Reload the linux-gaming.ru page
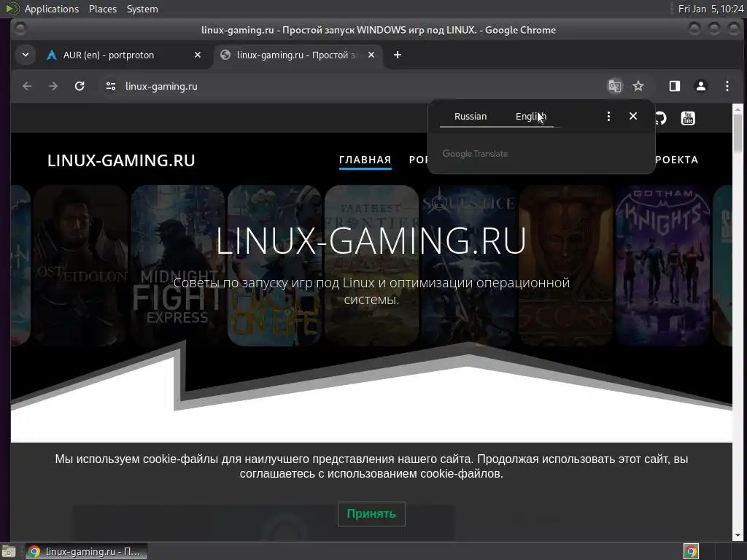 (80, 86)
